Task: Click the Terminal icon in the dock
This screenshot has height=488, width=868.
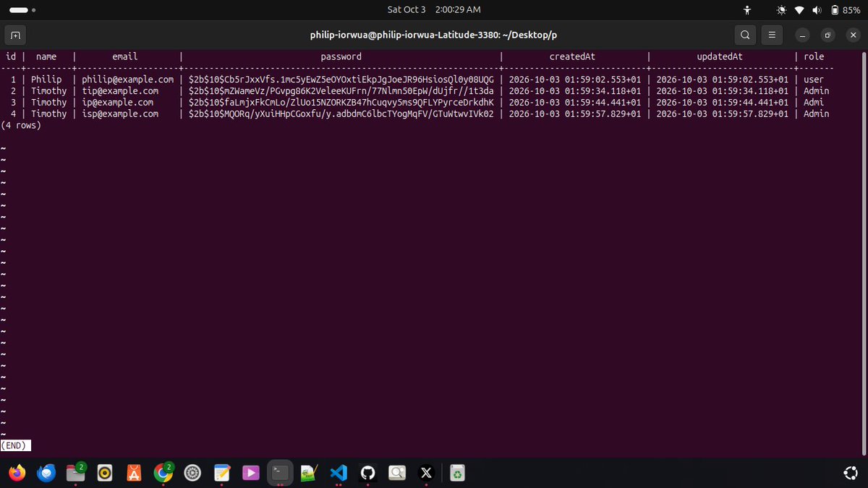Action: coord(280,473)
